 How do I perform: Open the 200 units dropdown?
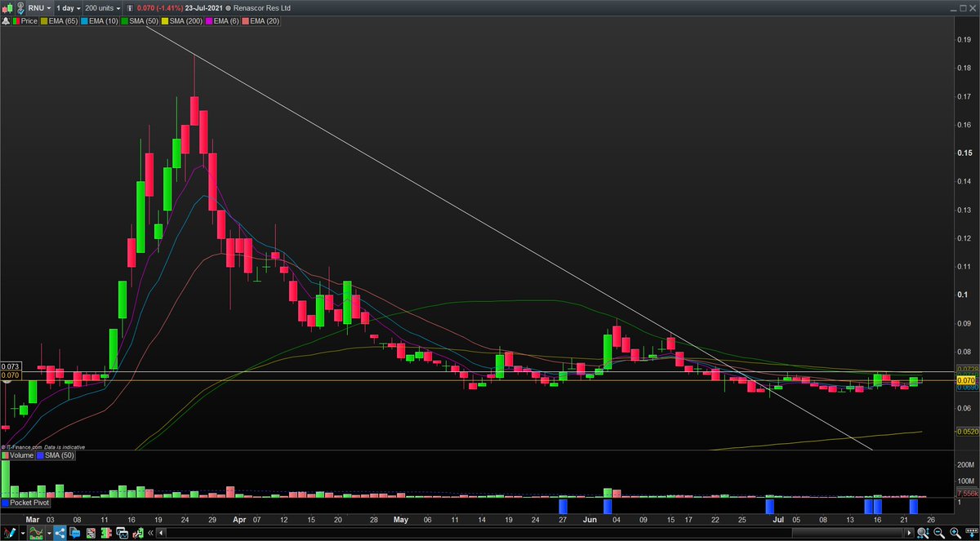point(102,8)
